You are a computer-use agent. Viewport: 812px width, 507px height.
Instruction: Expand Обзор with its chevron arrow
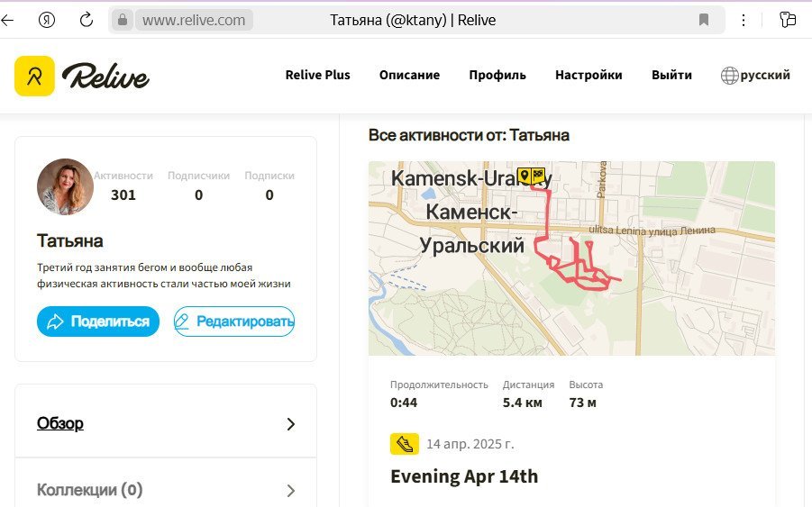click(291, 424)
